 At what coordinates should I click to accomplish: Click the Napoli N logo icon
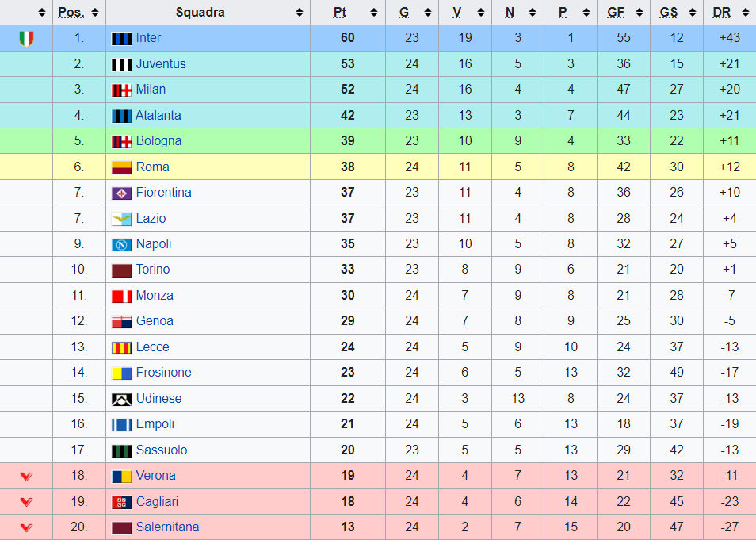point(121,245)
